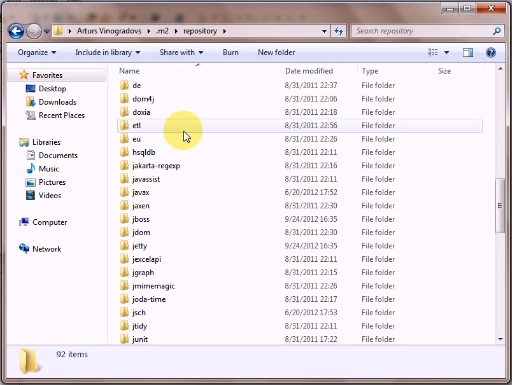
Task: Click the jetty folder icon
Action: [x=124, y=246]
